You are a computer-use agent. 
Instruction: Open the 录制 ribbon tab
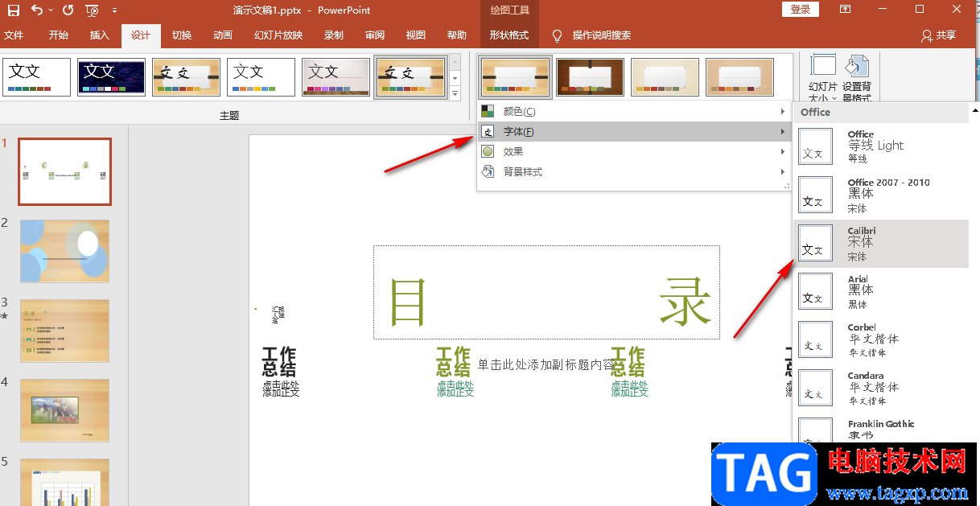333,35
